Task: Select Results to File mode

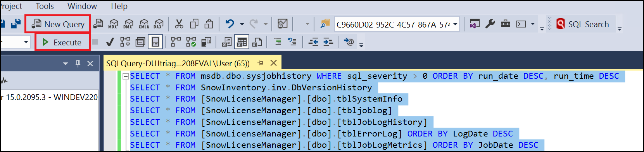Action: pos(257,42)
